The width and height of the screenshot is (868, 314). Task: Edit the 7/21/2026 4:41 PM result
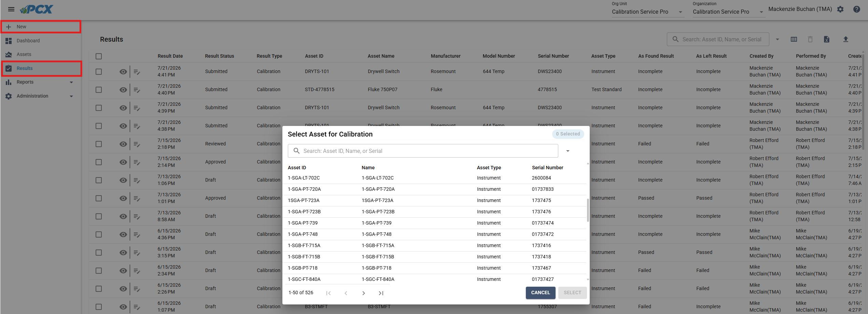point(137,72)
